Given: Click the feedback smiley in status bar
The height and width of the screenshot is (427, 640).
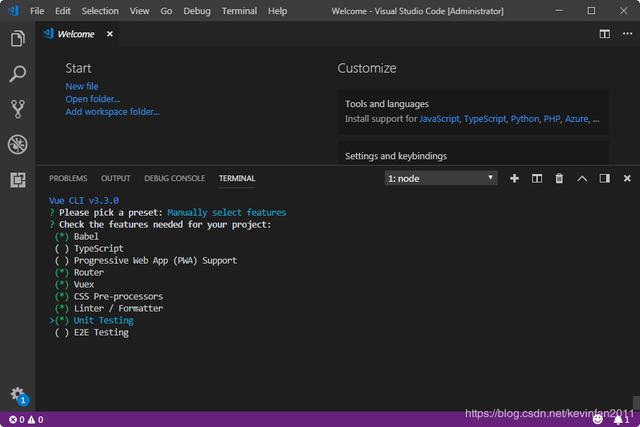Looking at the screenshot, I should pyautogui.click(x=598, y=419).
